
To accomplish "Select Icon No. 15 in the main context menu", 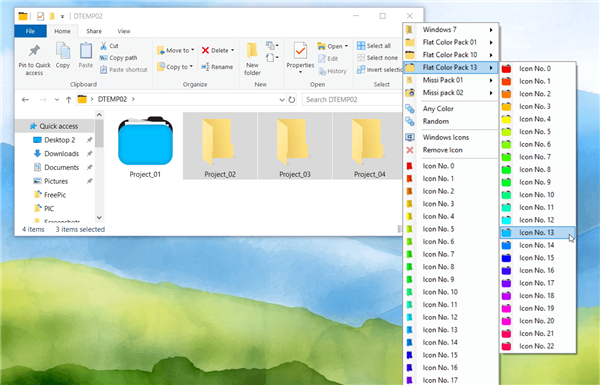I will (451, 356).
